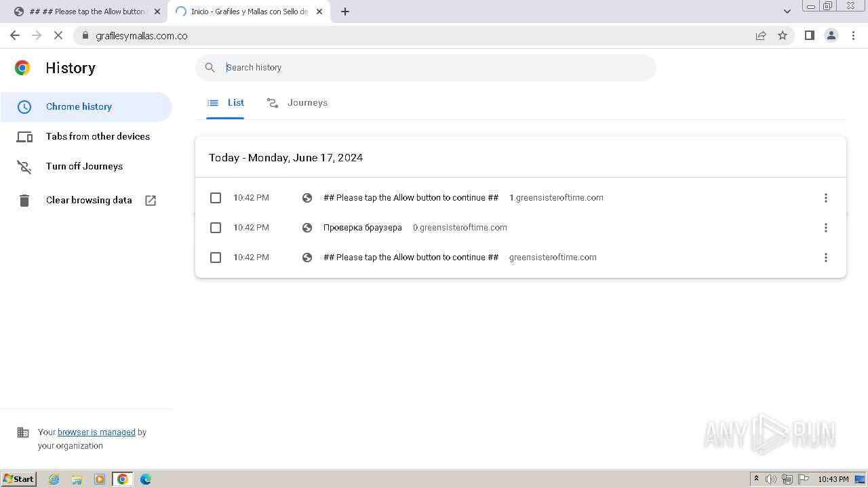Screen dimensions: 868x488
Task: Click the Turn off Journeys icon
Action: click(24, 167)
